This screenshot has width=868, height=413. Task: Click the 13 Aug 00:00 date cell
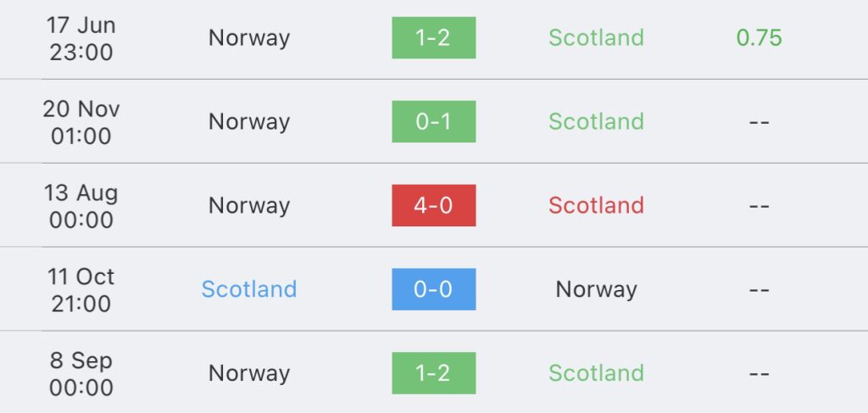(81, 206)
